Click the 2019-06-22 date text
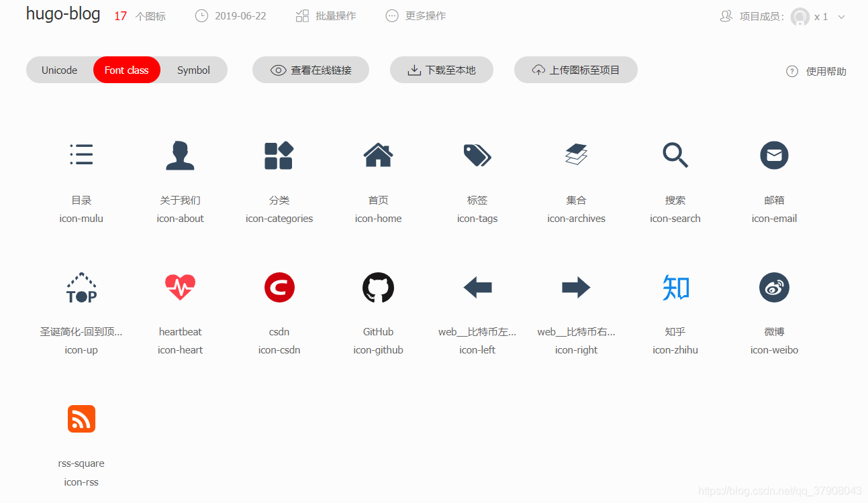The width and height of the screenshot is (868, 503). pyautogui.click(x=240, y=16)
